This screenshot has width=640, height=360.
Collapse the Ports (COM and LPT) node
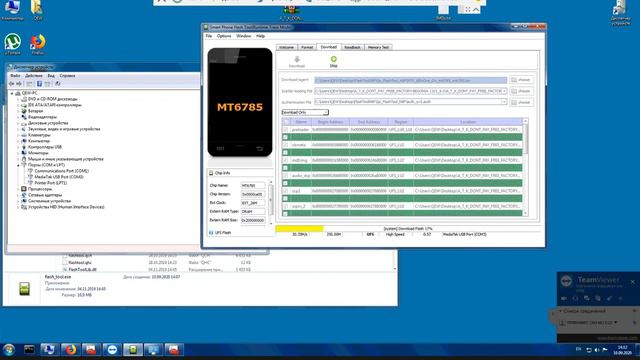18,165
